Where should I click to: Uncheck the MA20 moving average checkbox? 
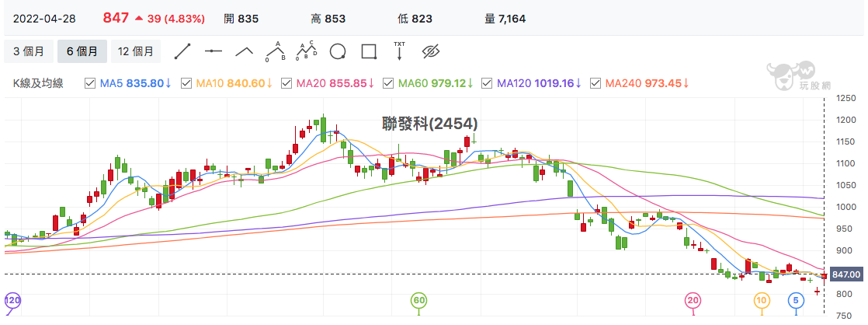coord(286,83)
